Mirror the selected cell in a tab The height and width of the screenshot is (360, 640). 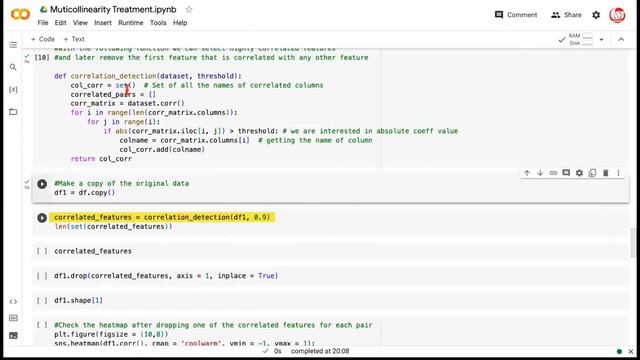[592, 173]
